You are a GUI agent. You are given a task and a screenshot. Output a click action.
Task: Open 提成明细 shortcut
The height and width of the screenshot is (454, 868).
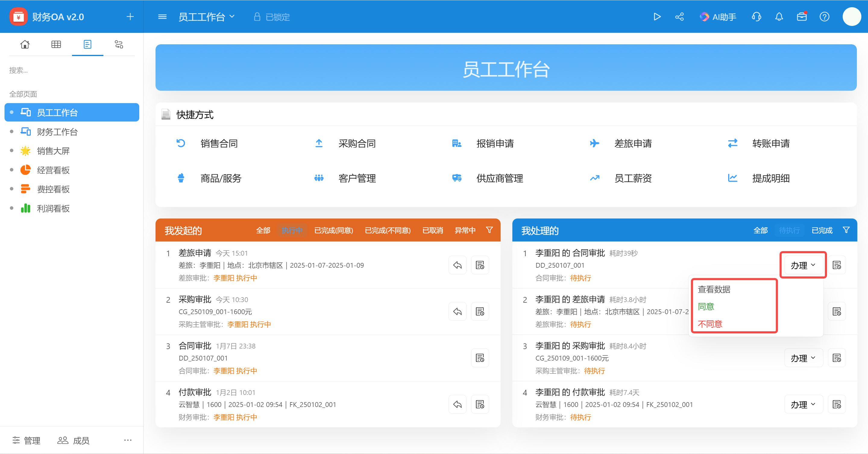tap(759, 178)
